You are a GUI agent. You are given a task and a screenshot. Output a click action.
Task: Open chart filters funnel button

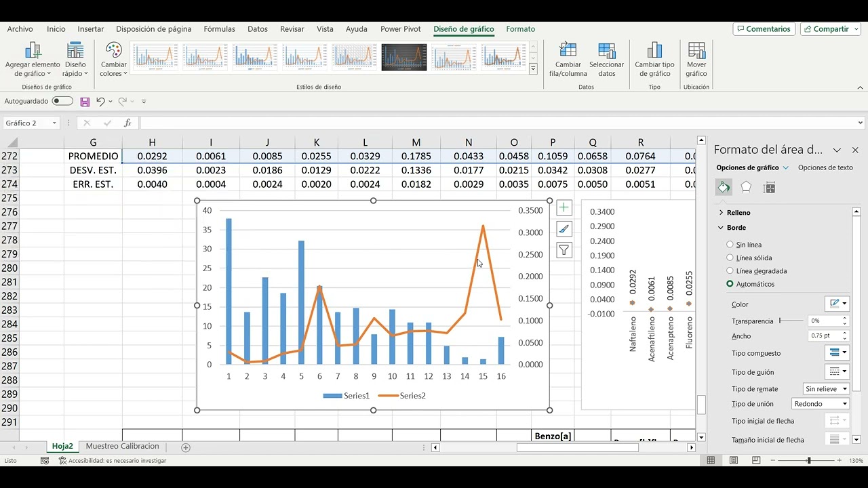click(564, 250)
